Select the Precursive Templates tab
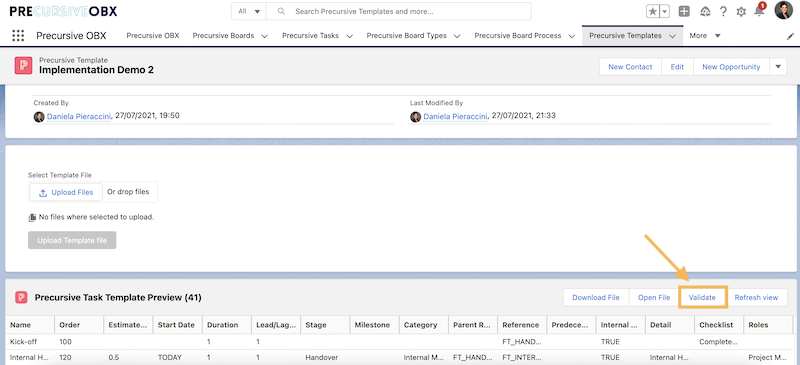Screen dimensions: 800x365 pos(625,36)
